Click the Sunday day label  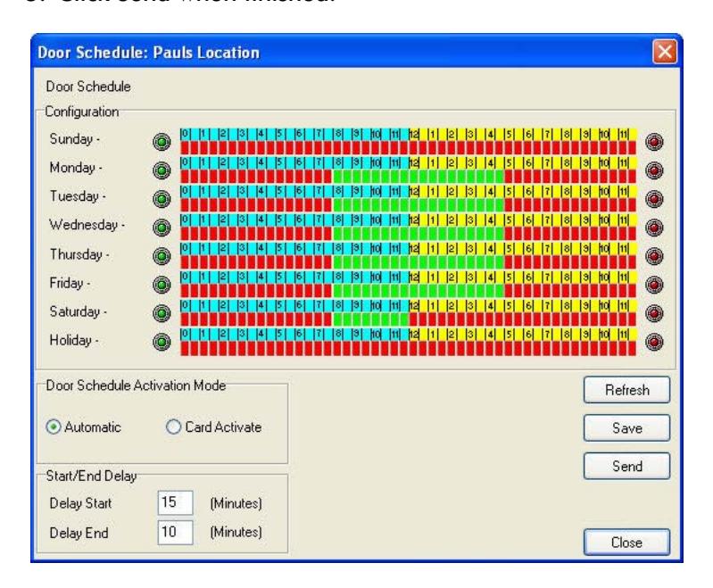pyautogui.click(x=75, y=138)
